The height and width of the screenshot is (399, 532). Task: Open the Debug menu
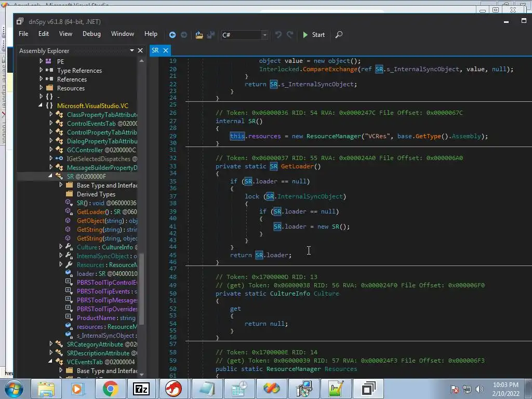91,34
